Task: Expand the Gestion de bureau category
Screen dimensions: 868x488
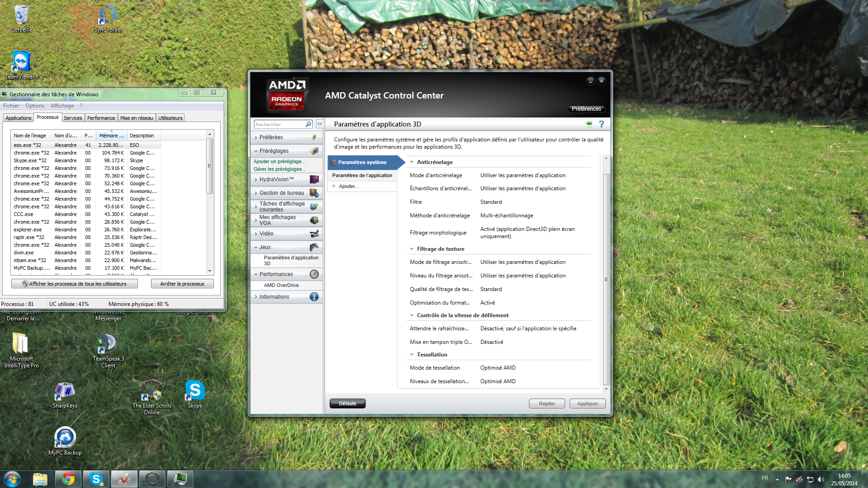Action: 281,193
